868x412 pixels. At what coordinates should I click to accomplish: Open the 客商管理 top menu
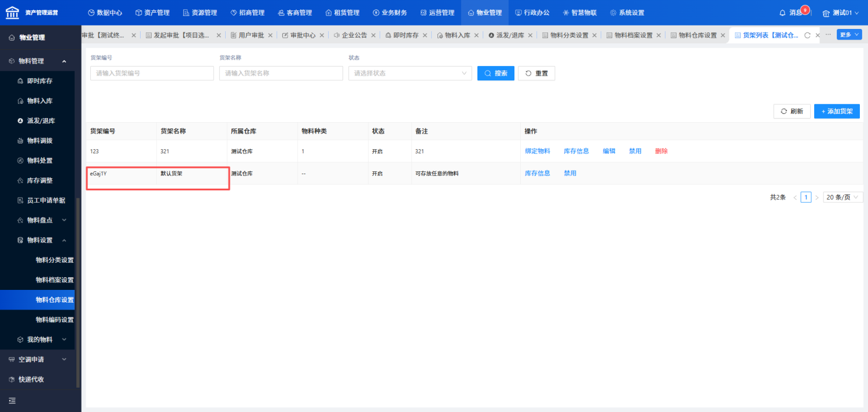click(295, 13)
